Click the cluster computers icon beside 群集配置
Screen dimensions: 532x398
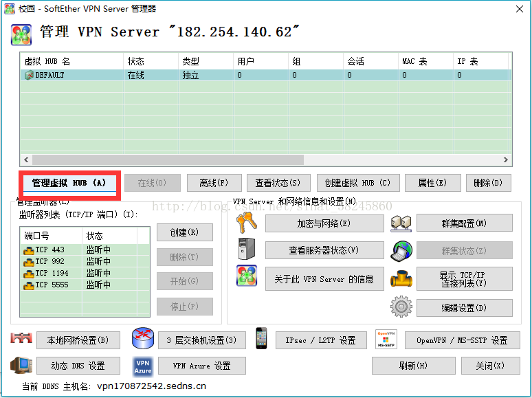(x=401, y=223)
